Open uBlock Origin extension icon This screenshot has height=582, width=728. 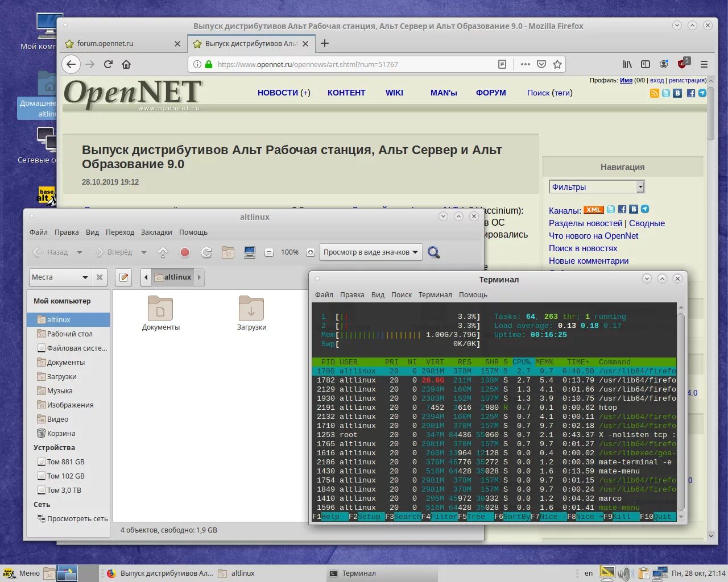(683, 63)
